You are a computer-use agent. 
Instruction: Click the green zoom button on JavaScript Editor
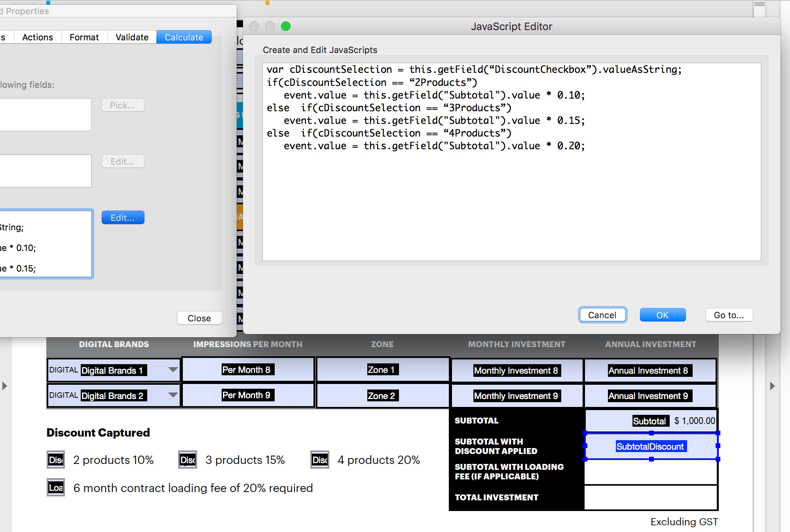point(285,26)
